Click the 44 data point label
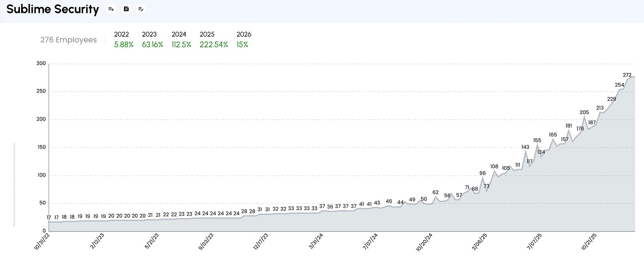Image resolution: width=644 pixels, height=276 pixels. 400,202
